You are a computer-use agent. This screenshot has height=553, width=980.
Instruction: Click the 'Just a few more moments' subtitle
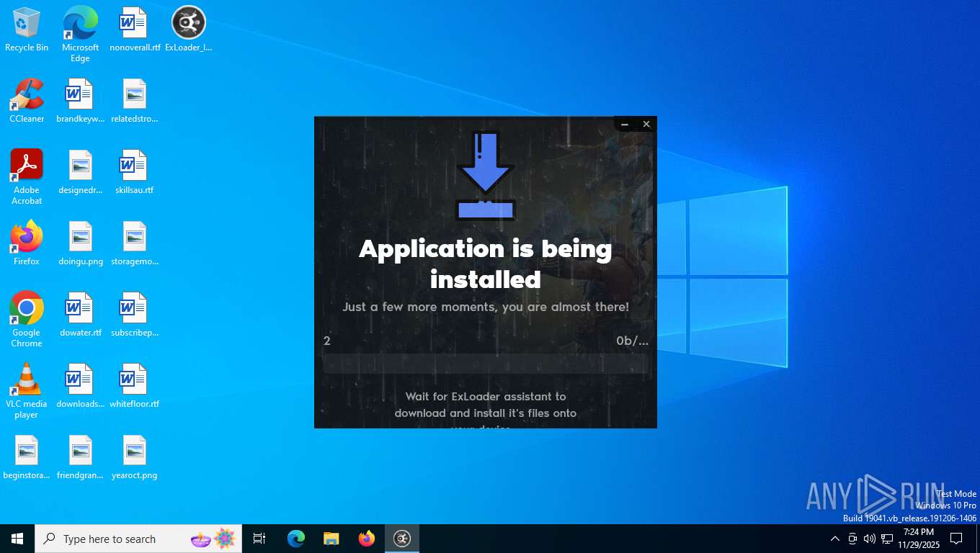point(486,307)
